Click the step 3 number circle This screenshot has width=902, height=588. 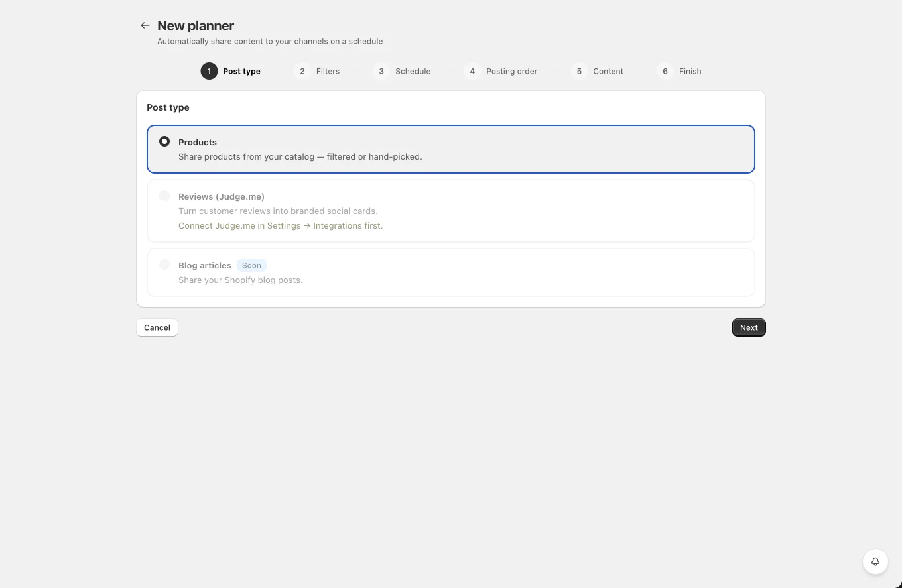(x=381, y=71)
